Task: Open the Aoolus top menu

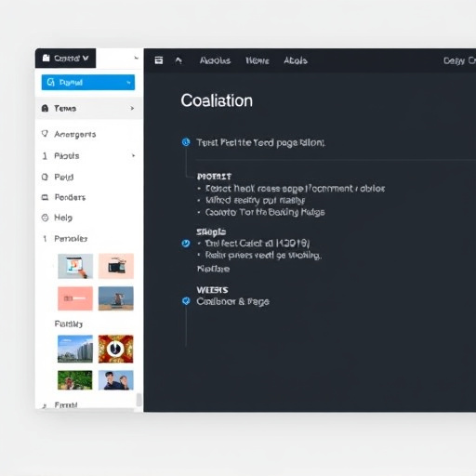Action: click(215, 60)
